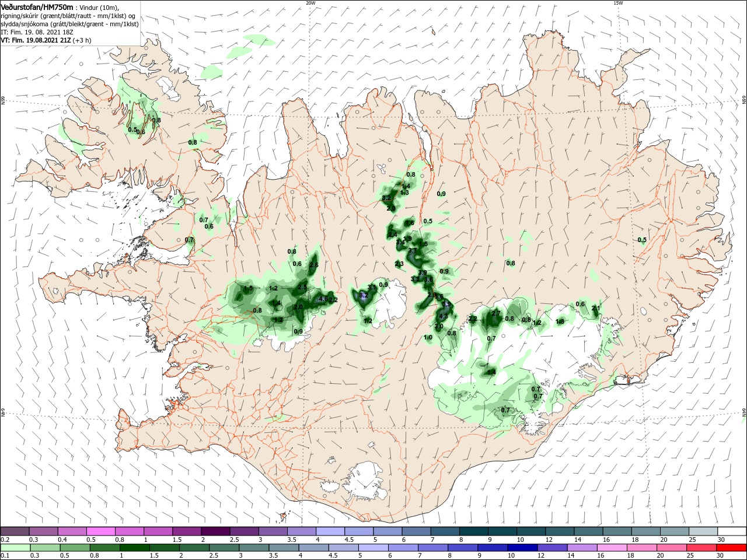747x560 pixels.
Task: Pick the light pink swatch at rain value 16
Action: point(612,548)
